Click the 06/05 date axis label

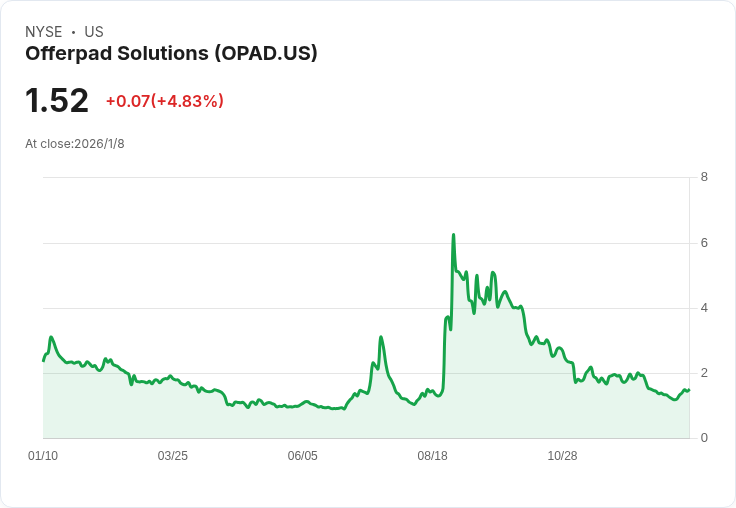[x=303, y=455]
